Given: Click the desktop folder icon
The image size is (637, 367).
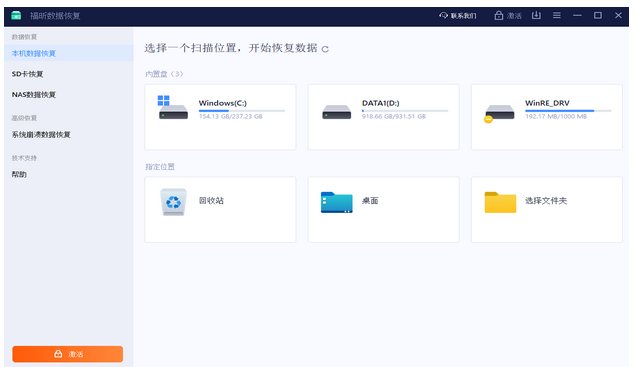Looking at the screenshot, I should click(336, 202).
